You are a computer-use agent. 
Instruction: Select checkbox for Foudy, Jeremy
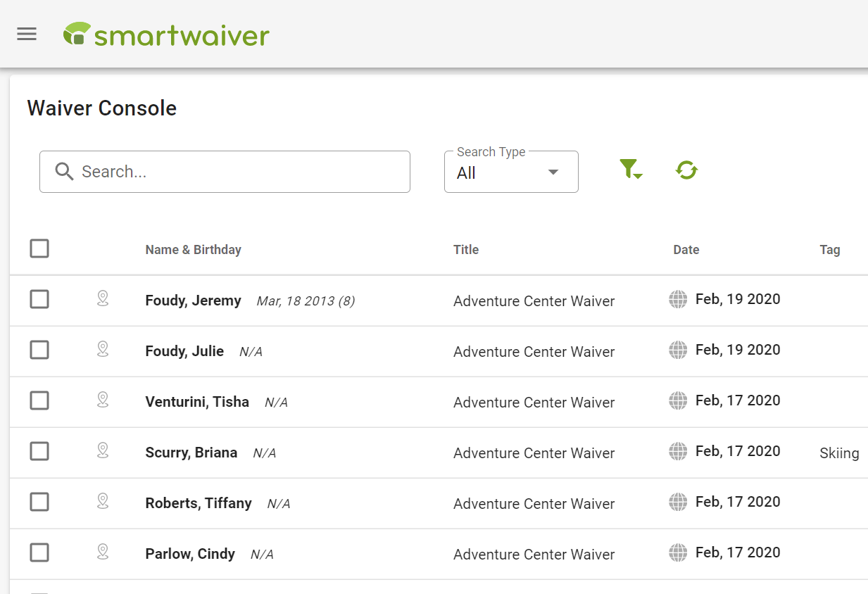click(x=39, y=299)
